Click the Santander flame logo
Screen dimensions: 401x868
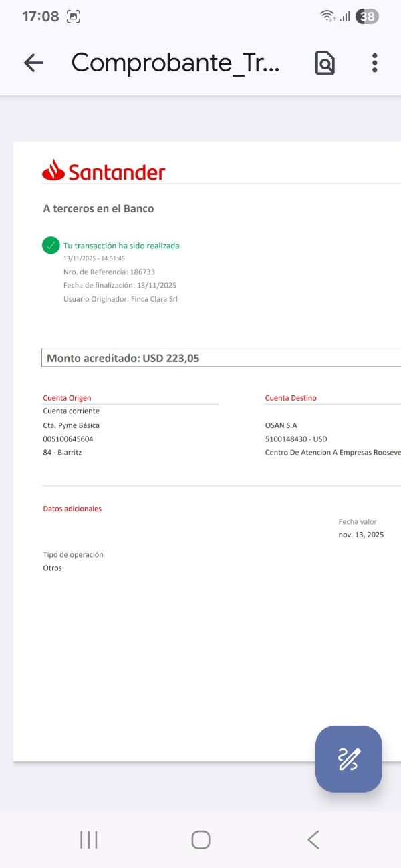click(53, 171)
